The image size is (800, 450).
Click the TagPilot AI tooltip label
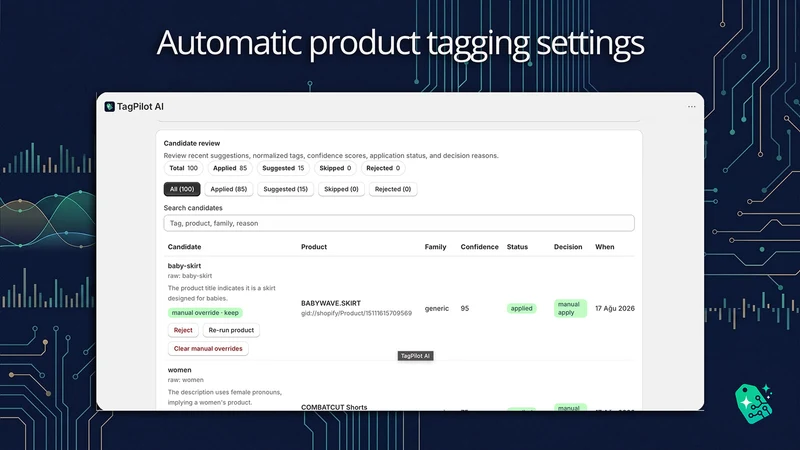[x=415, y=356]
